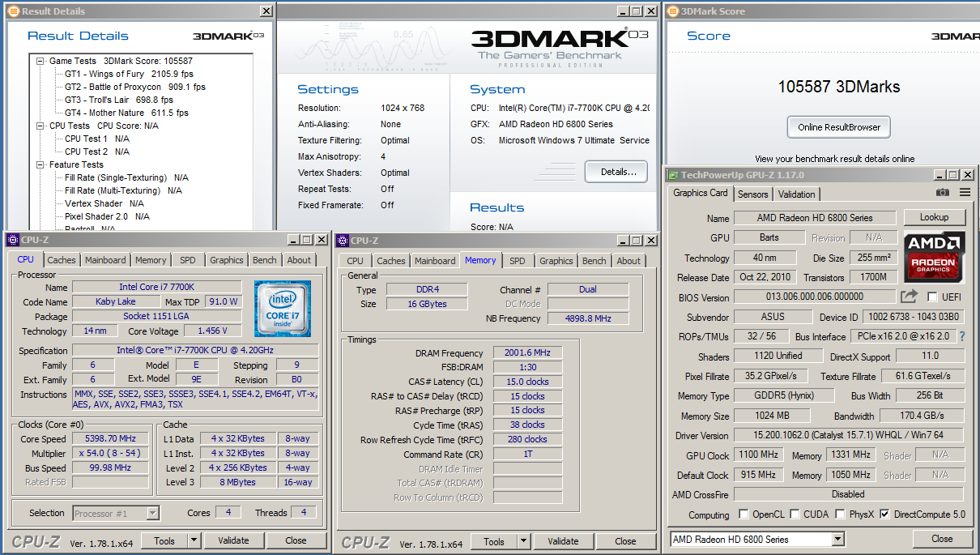The width and height of the screenshot is (980, 555).
Task: Open the GPU-Z hamburger menu
Action: 965,193
